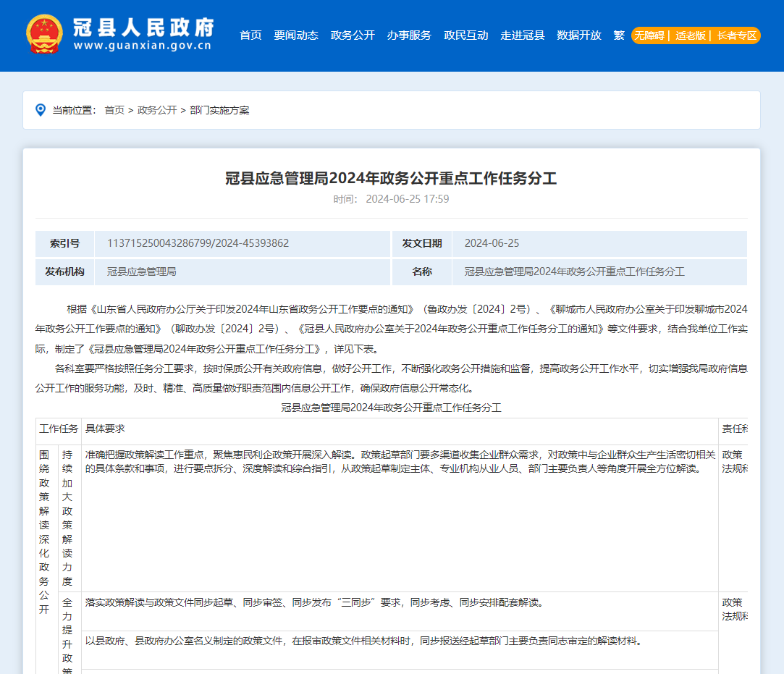This screenshot has width=784, height=674.
Task: Click the national emblem logo icon
Action: click(x=44, y=34)
